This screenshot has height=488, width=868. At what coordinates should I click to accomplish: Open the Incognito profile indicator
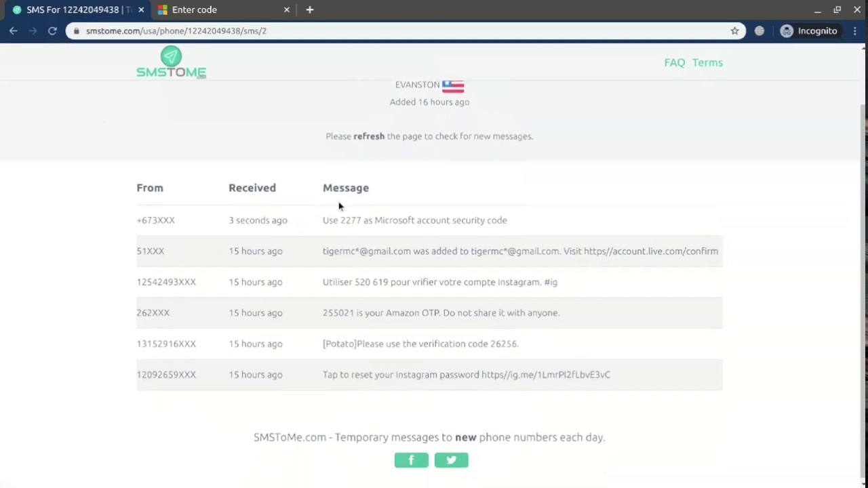[x=810, y=30]
